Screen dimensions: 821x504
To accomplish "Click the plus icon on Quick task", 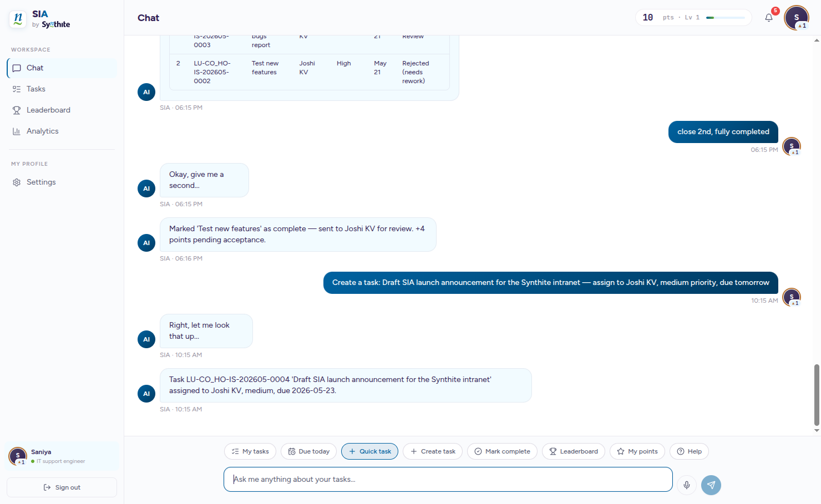I will [352, 451].
